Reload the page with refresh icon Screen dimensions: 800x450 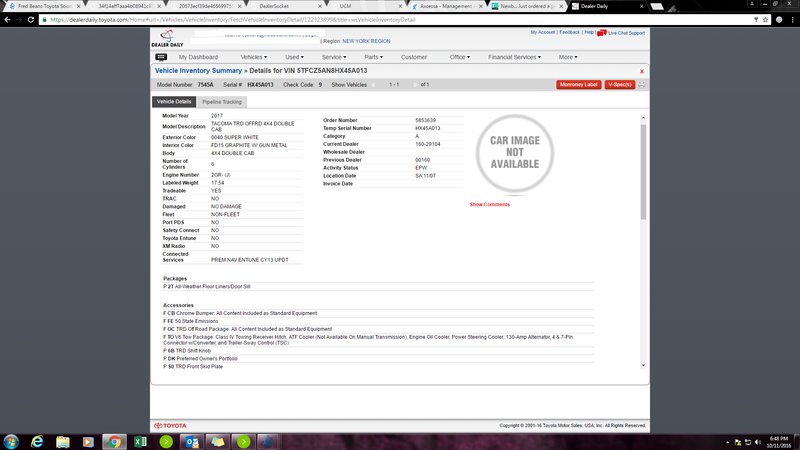(x=31, y=19)
